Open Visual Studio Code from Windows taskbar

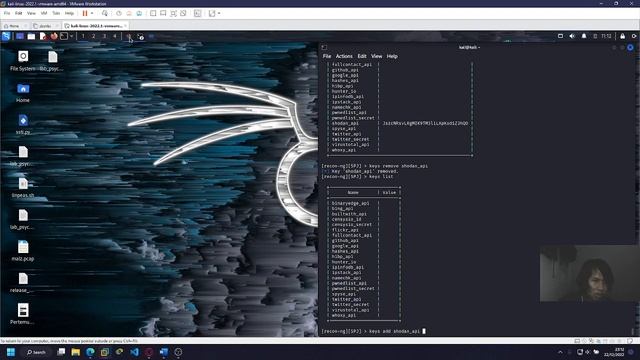pos(134,352)
